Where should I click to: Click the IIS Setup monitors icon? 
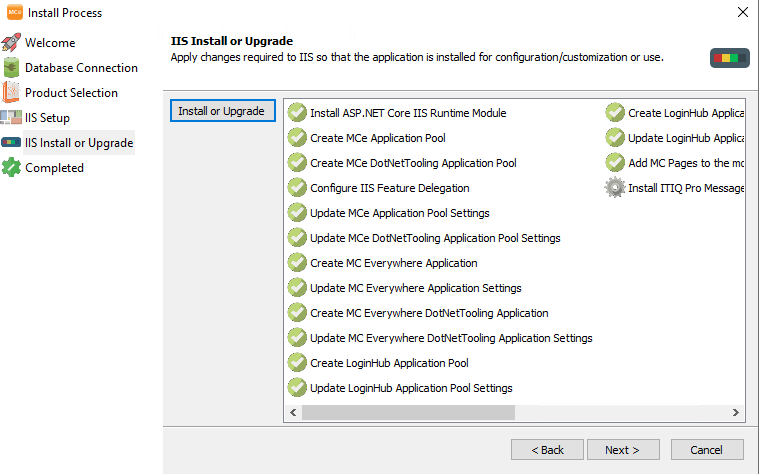11,117
